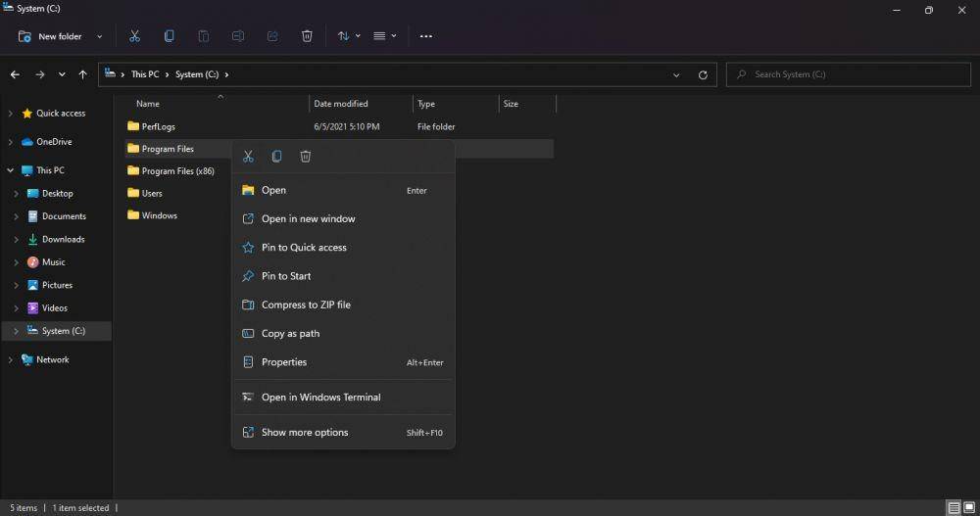Select Music in the sidebar
This screenshot has width=980, height=516.
pyautogui.click(x=53, y=262)
